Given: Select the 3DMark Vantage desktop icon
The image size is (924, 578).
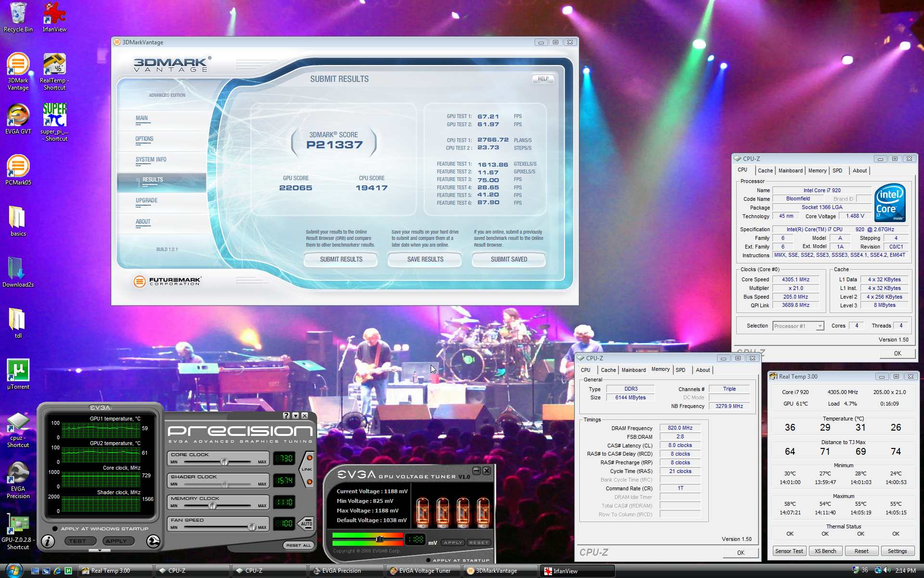Looking at the screenshot, I should point(18,72).
